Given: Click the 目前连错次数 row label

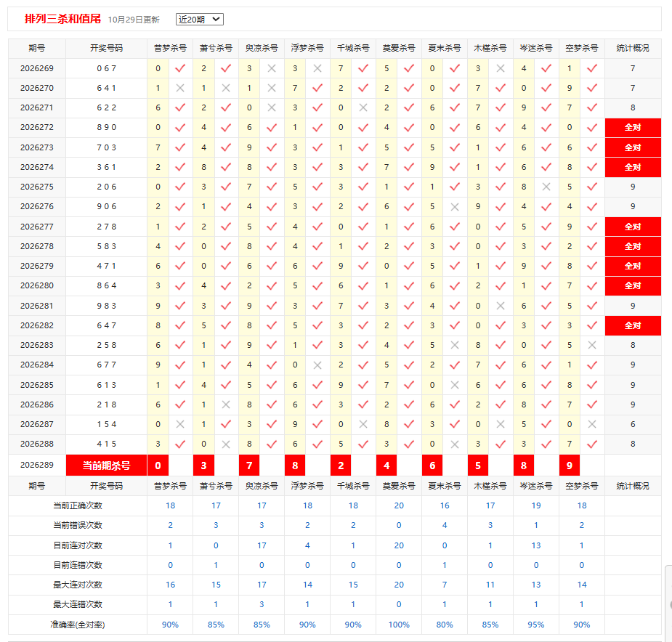Looking at the screenshot, I should click(x=78, y=565).
